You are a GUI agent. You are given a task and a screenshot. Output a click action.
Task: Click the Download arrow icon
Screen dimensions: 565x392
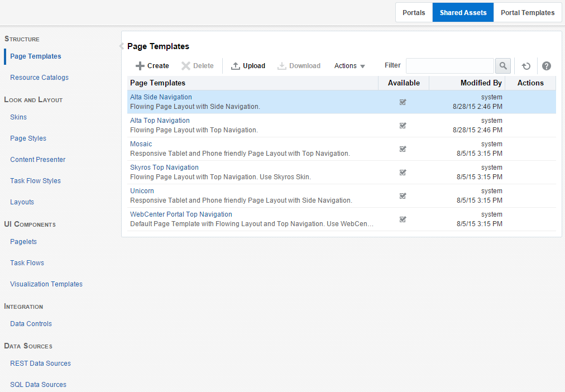[282, 66]
